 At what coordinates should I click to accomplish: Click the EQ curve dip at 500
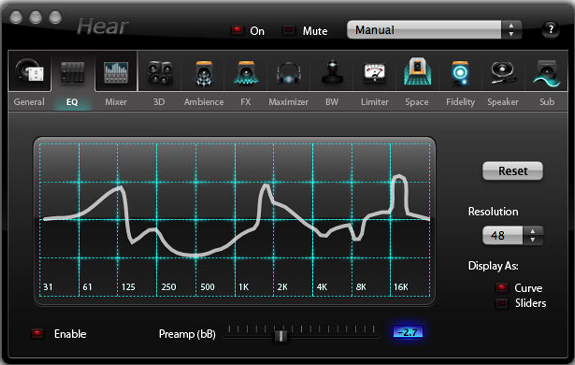click(x=195, y=255)
